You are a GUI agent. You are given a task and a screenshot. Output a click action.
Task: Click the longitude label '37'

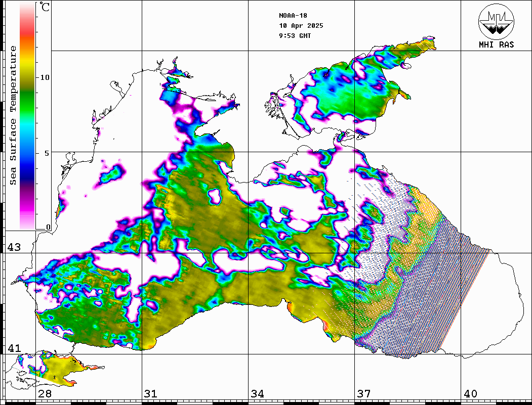[364, 394]
